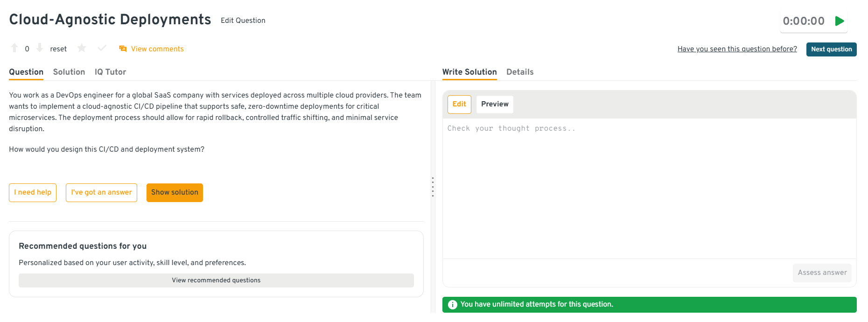868x322 pixels.
Task: Open Have you seen this question before link
Action: pos(737,49)
